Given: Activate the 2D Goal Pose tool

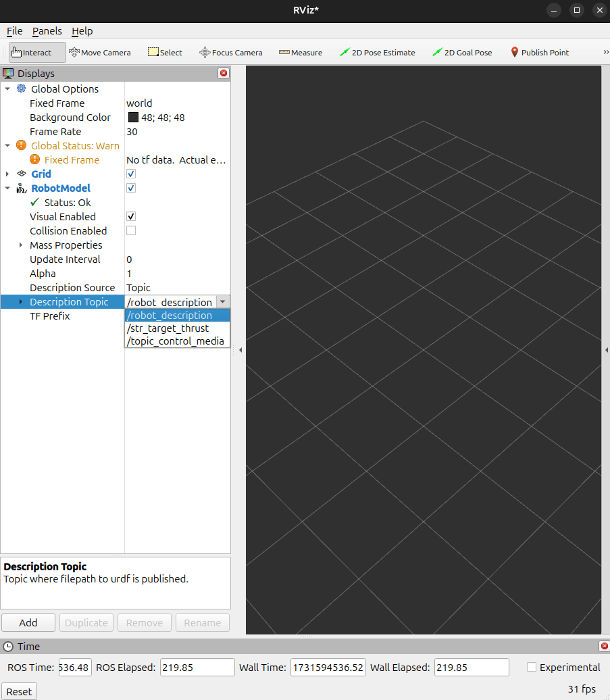Looking at the screenshot, I should (x=462, y=53).
